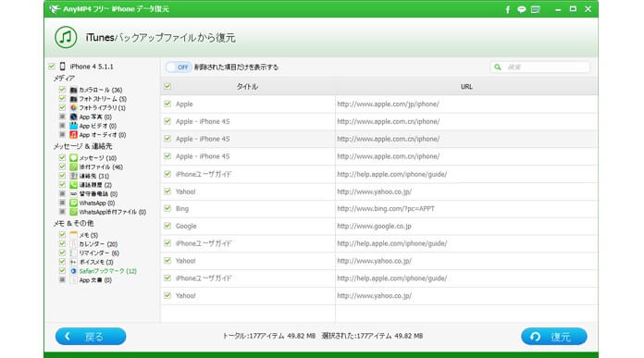Click the 戻る back button
This screenshot has width=644, height=358.
pos(91,336)
